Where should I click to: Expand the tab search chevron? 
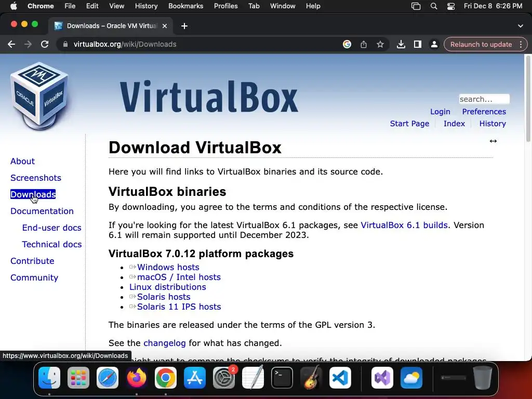[x=521, y=26]
